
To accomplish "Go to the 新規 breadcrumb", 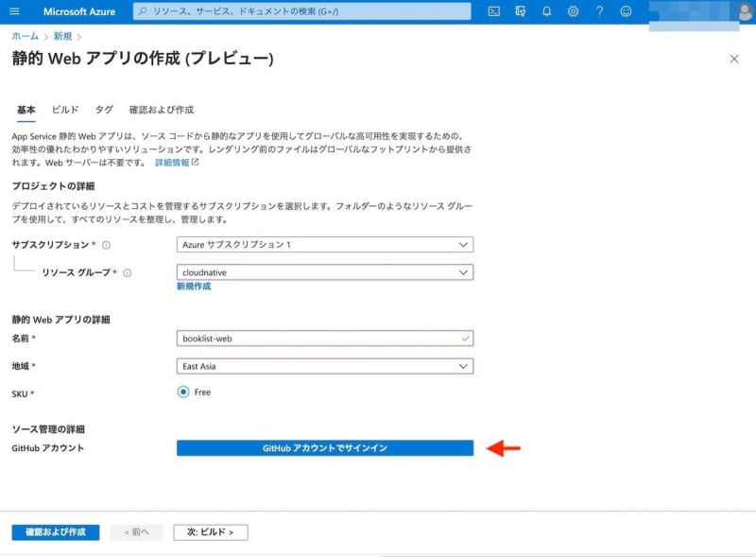I will 62,36.
